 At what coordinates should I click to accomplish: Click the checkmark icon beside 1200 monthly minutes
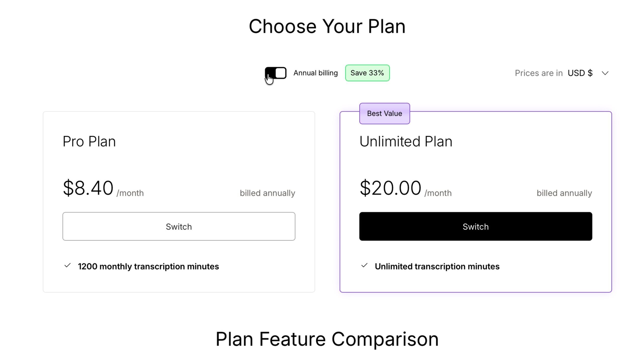point(67,265)
